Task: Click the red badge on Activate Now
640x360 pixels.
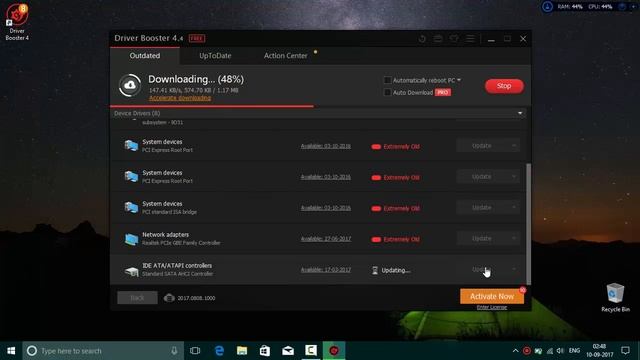Action: (x=522, y=290)
